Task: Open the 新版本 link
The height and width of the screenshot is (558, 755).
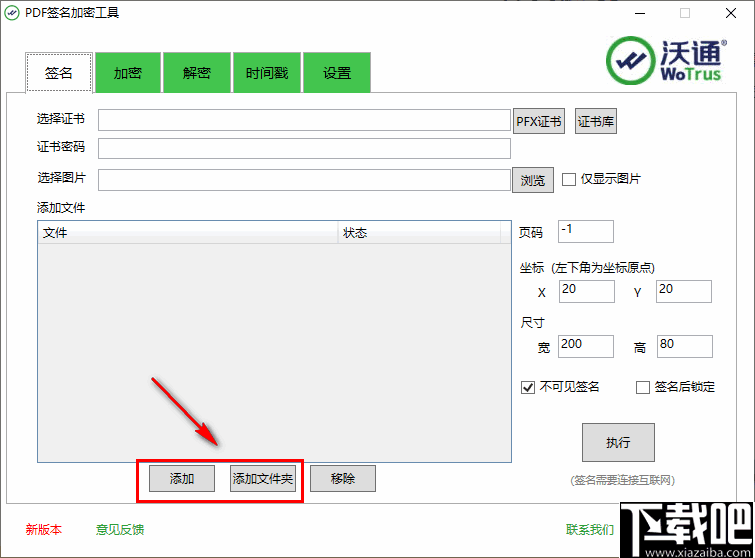Action: tap(44, 530)
